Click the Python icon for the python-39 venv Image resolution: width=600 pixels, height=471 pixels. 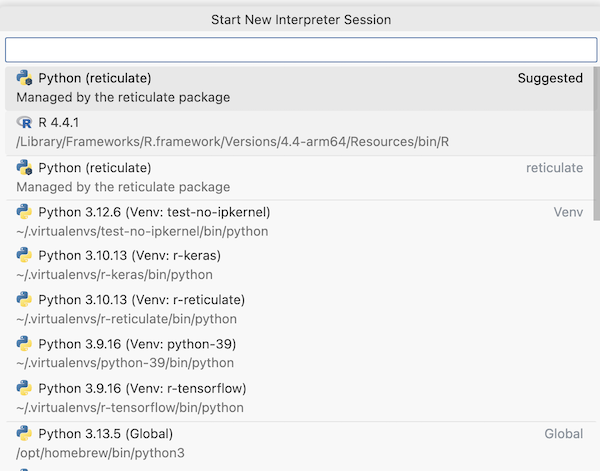point(25,344)
